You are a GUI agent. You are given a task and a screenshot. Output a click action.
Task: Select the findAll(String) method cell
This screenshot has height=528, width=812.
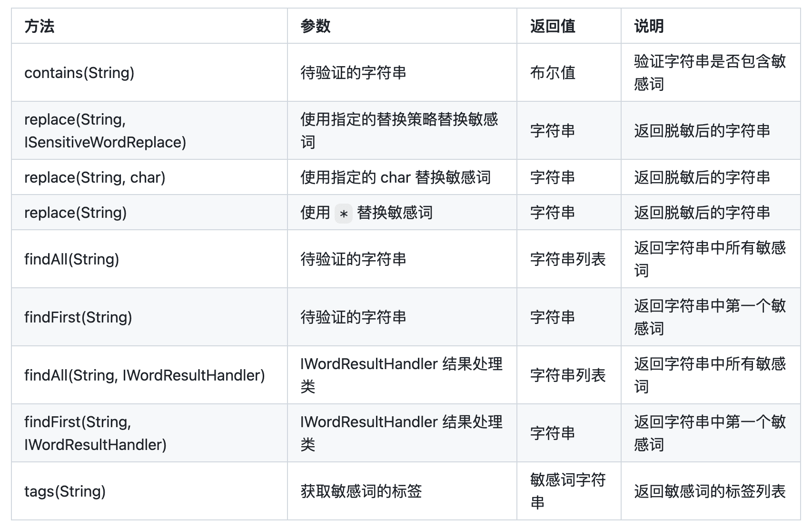tap(149, 259)
